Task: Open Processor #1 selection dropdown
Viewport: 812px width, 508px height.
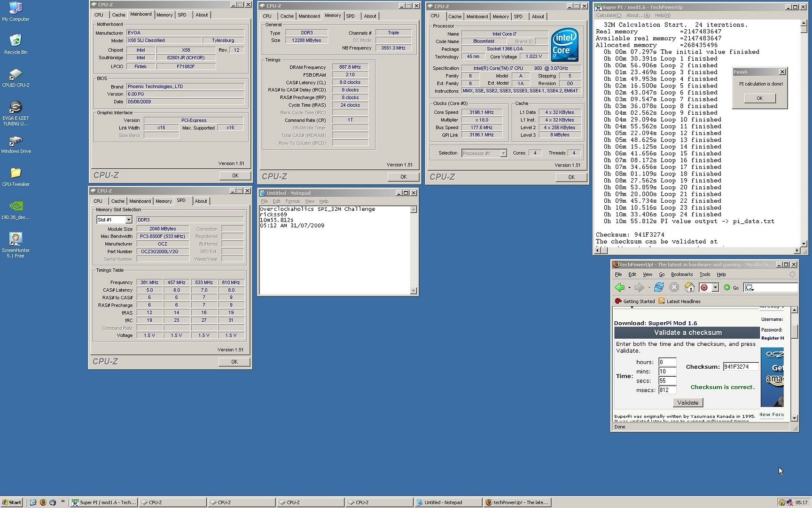Action: (503, 153)
